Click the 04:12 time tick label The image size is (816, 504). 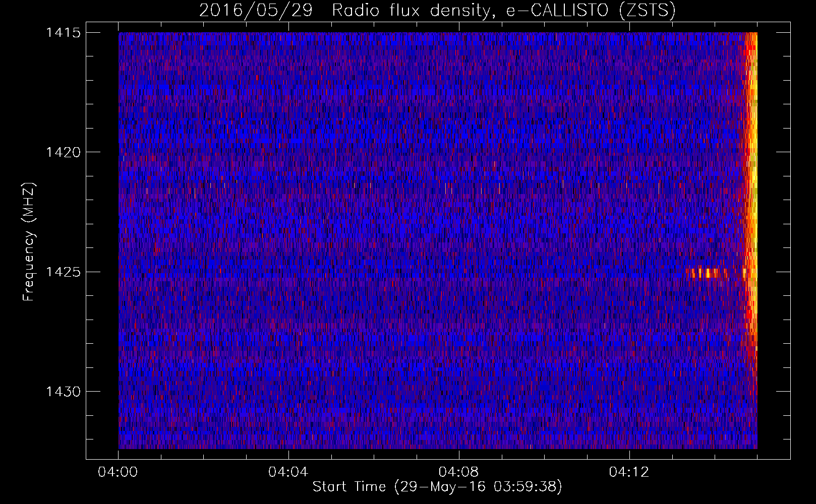pos(629,472)
